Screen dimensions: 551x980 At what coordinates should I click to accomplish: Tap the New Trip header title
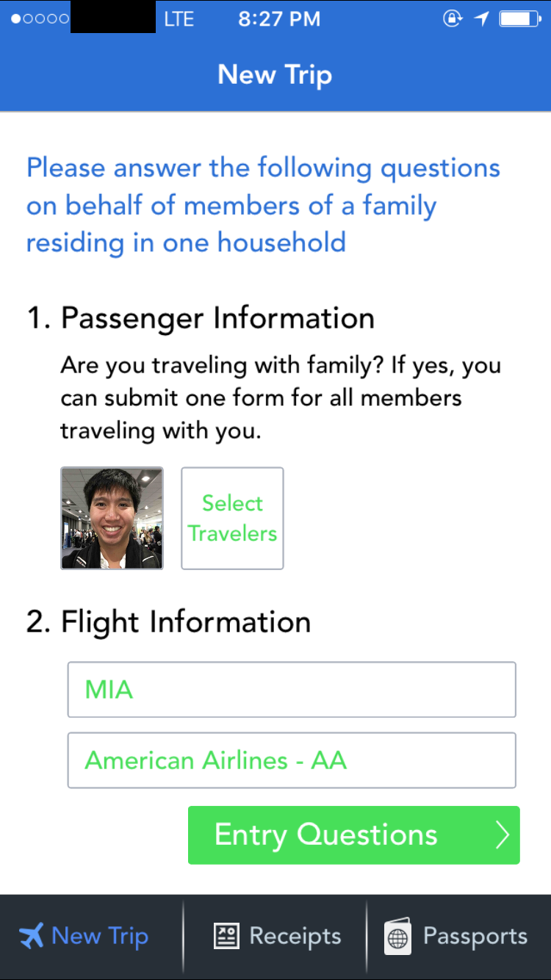(275, 75)
